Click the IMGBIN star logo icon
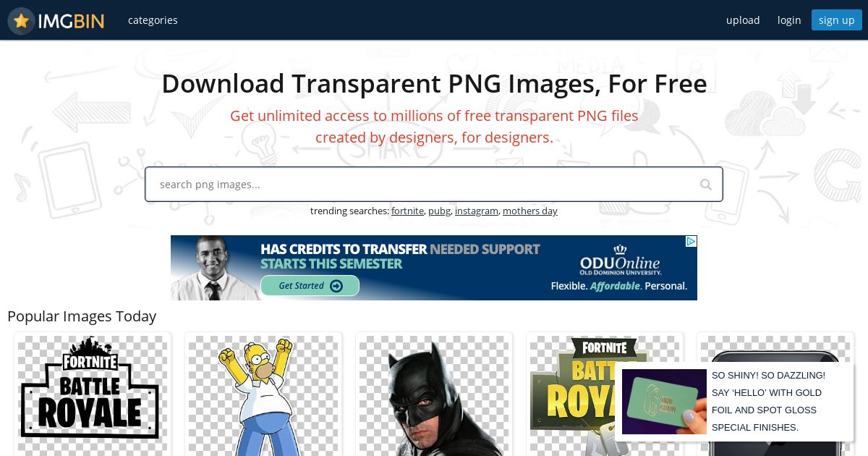 tap(21, 21)
